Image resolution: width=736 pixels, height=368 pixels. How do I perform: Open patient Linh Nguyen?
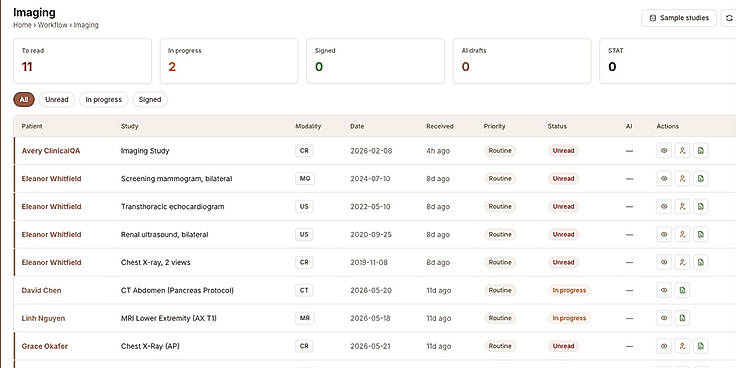(x=43, y=318)
